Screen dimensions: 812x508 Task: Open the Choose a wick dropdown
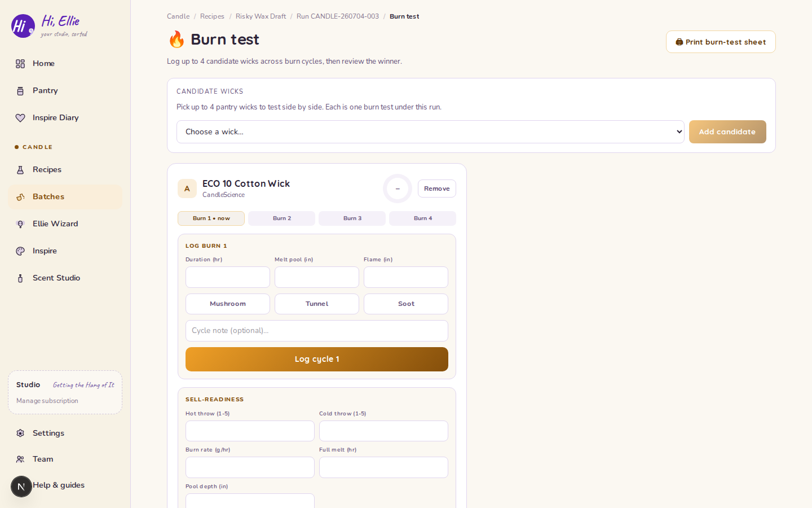(x=430, y=132)
